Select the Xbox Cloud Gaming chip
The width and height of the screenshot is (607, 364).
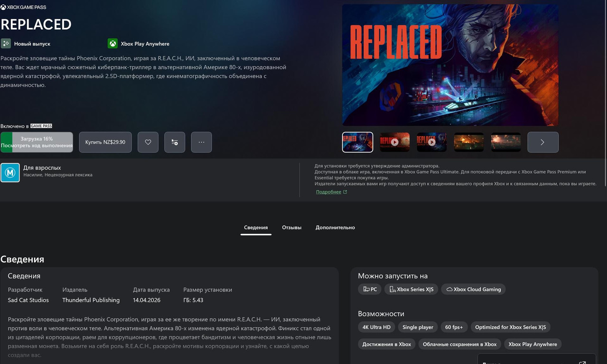(474, 289)
